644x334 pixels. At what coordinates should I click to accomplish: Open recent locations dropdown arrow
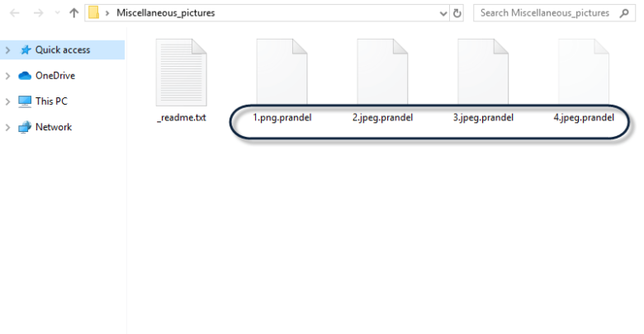[x=58, y=13]
